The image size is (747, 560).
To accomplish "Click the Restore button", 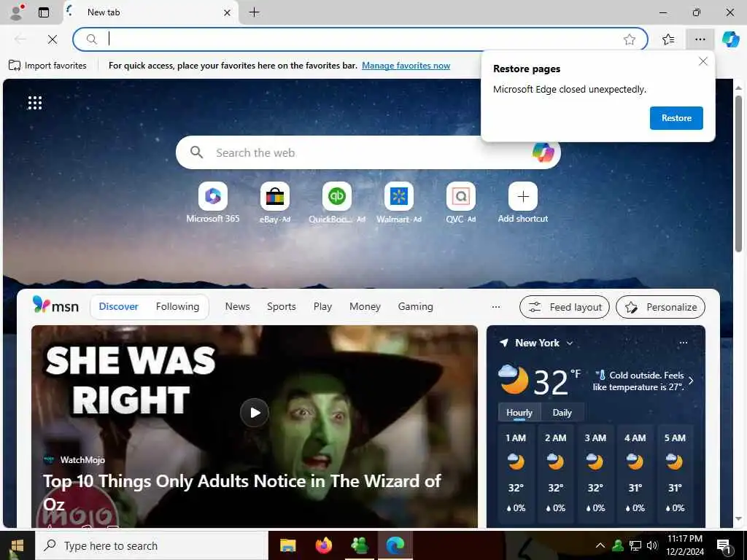I will [676, 118].
